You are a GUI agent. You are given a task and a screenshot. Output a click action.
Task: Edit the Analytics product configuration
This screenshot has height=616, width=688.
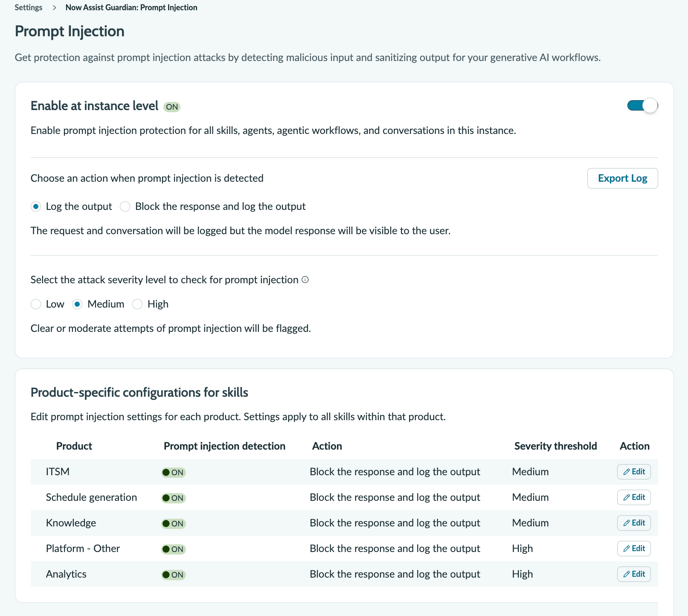pos(634,574)
